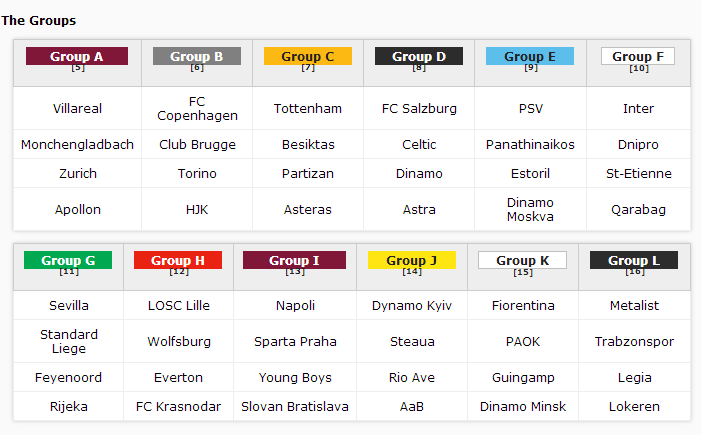Click the red Group H header
The image size is (701, 435).
tap(178, 260)
